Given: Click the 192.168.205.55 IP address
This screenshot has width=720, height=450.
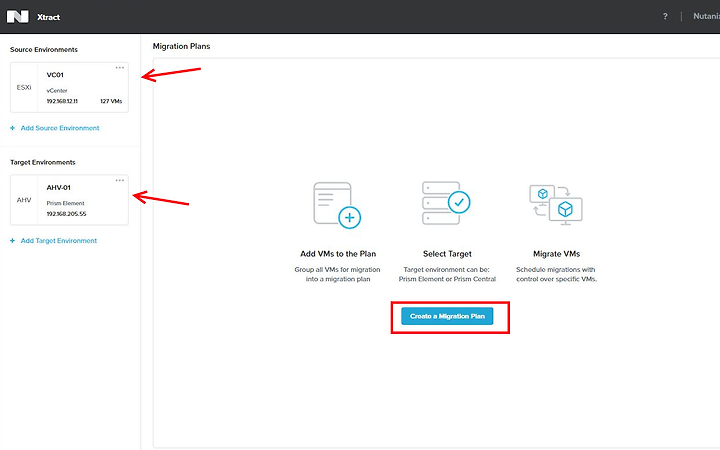Looking at the screenshot, I should tap(66, 214).
